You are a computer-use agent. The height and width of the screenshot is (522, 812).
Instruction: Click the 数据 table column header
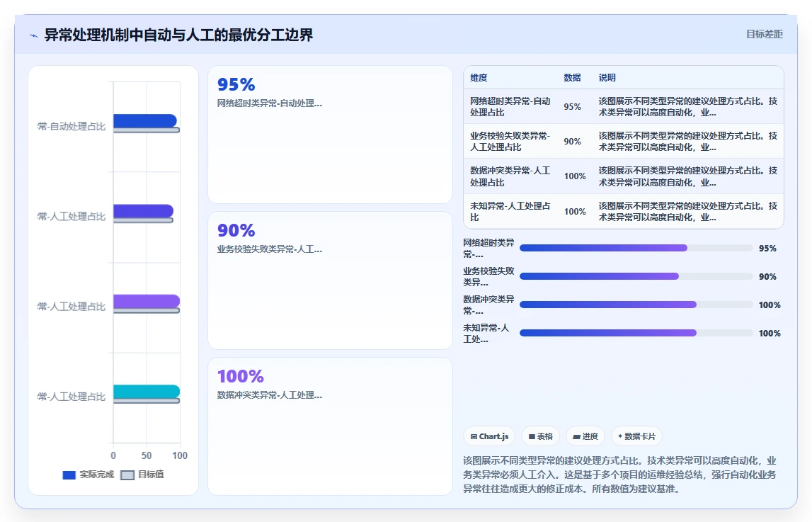point(572,78)
